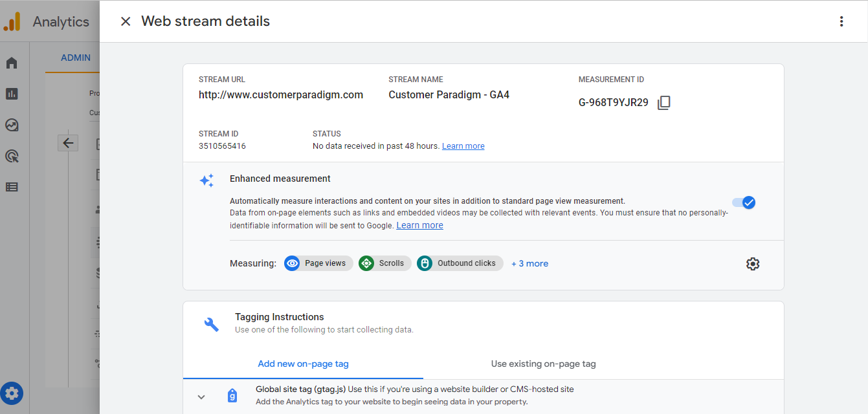This screenshot has width=868, height=414.
Task: Click the back arrow button in admin column
Action: 68,143
